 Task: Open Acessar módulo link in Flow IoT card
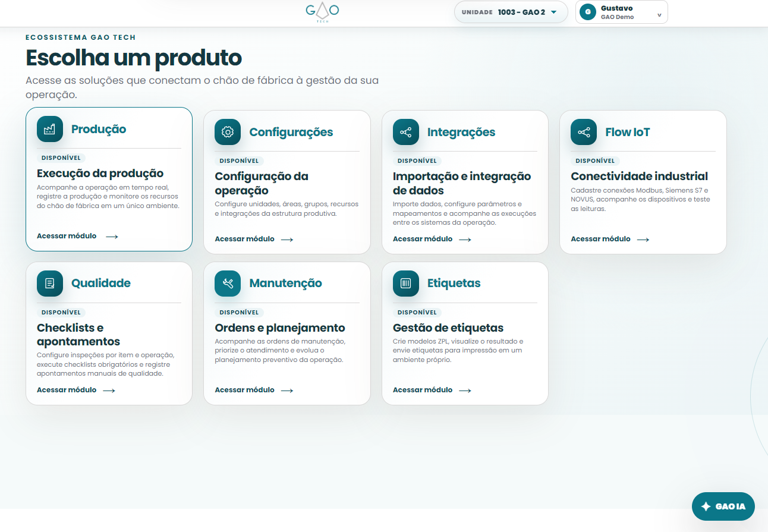[x=610, y=239]
